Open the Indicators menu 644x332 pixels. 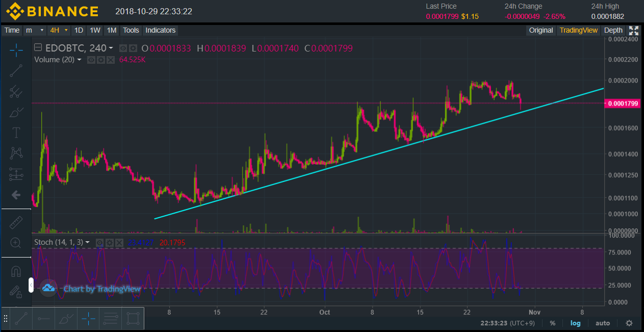pos(161,30)
